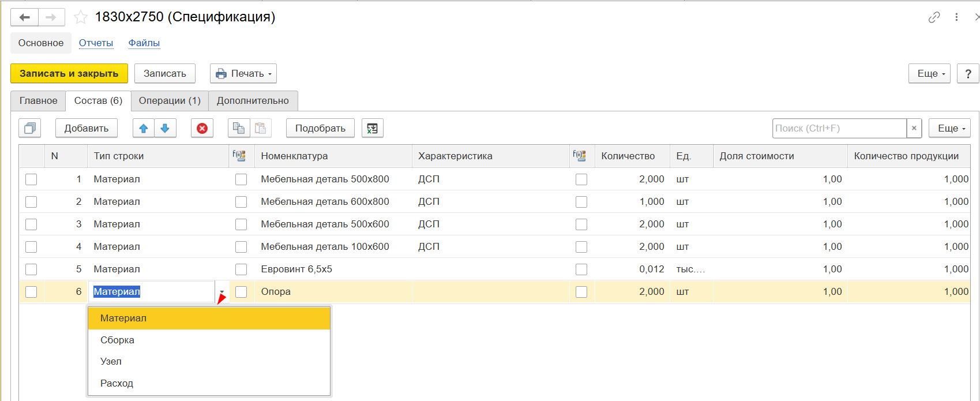Move selected row down with blue arrow
The width and height of the screenshot is (980, 401).
pyautogui.click(x=165, y=128)
